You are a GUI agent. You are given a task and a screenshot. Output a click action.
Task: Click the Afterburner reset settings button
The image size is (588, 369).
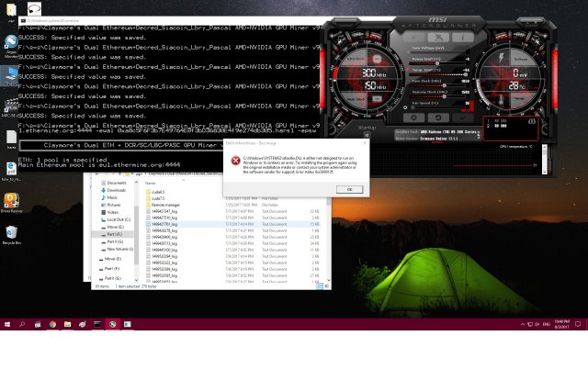tap(438, 117)
